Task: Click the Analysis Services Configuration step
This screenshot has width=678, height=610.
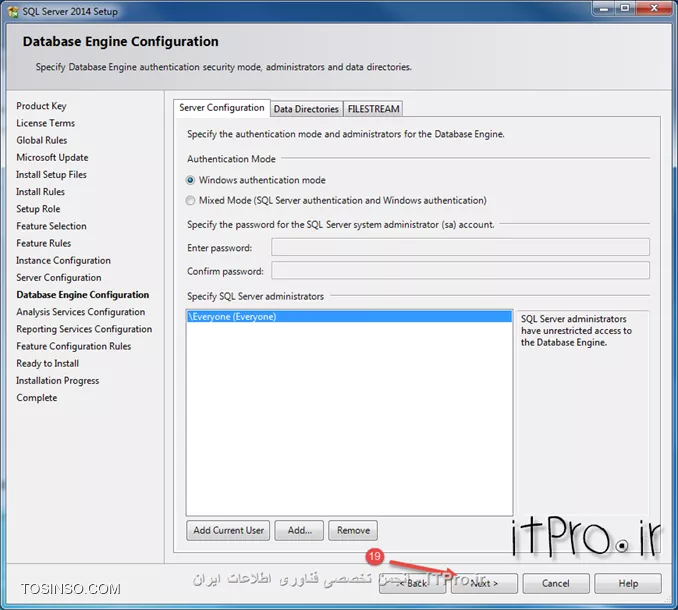Action: tap(81, 312)
